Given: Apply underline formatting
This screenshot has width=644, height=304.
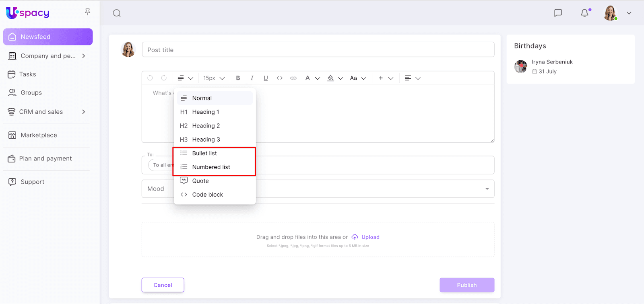Looking at the screenshot, I should coord(266,78).
